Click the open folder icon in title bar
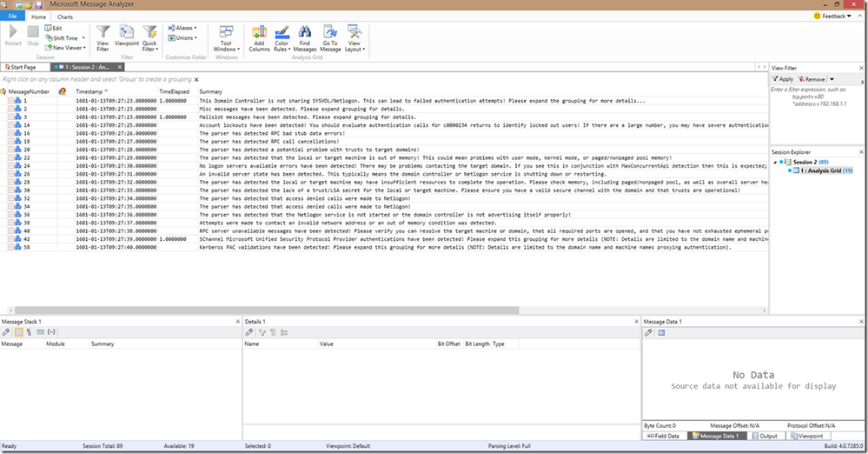Screen dimensions: 868x454 29,4
